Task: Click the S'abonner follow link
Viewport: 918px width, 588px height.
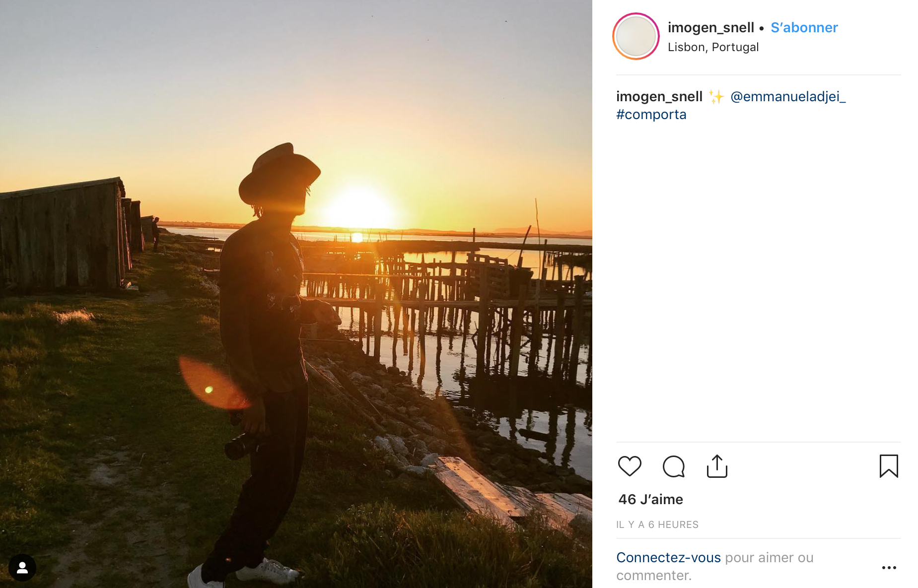Action: point(804,28)
